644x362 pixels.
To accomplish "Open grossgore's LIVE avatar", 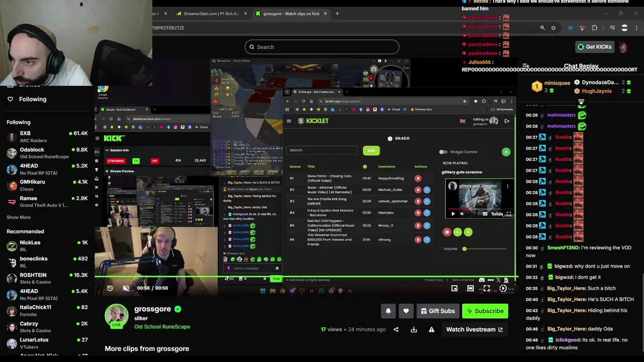I will pos(116,316).
